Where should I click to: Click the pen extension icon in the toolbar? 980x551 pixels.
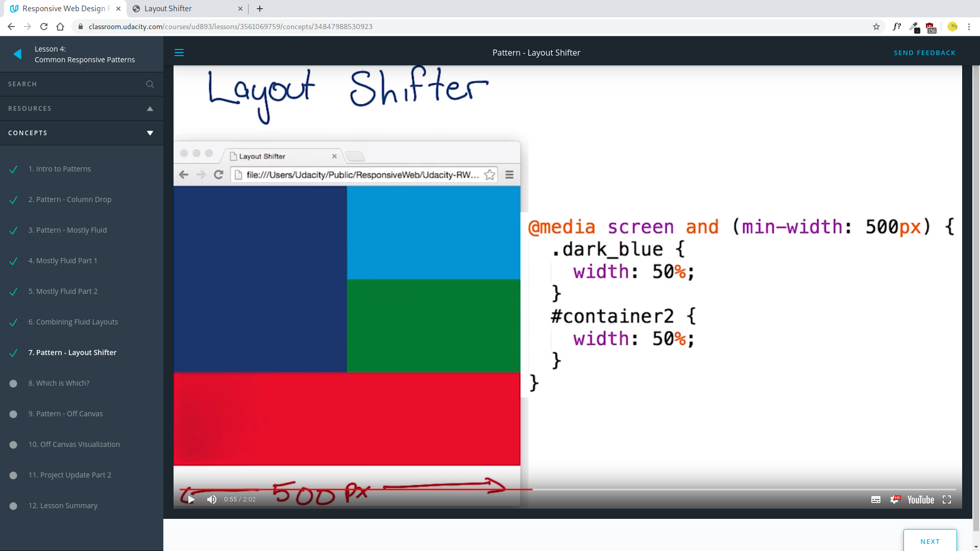click(914, 27)
